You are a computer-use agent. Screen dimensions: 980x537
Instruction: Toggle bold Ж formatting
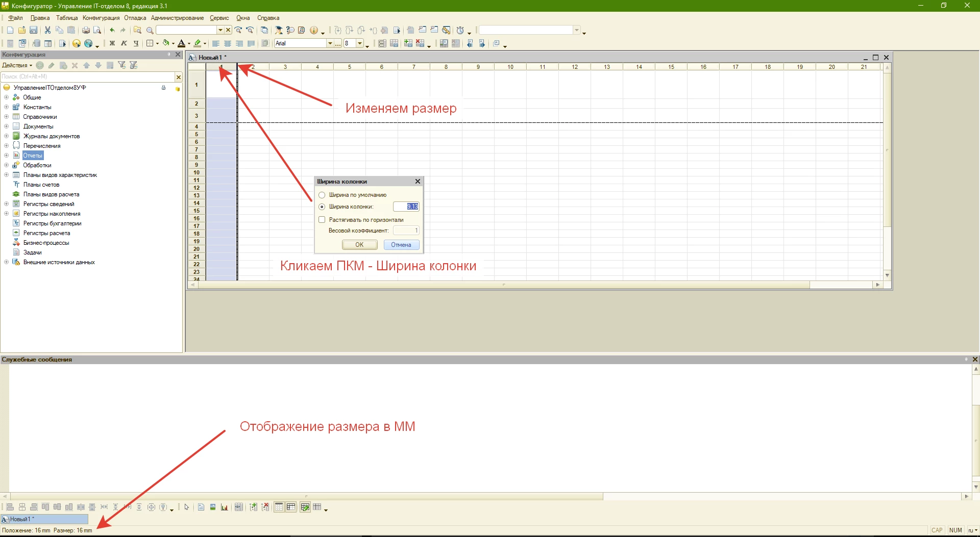pos(112,43)
